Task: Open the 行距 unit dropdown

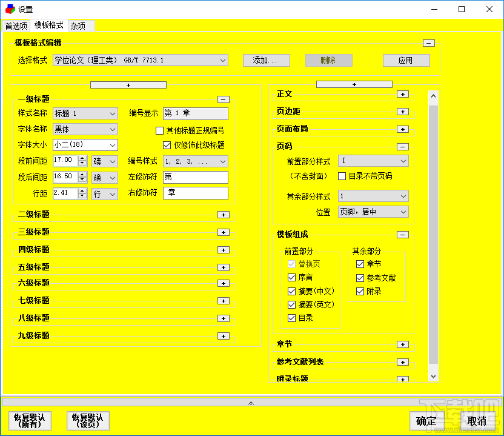Action: point(104,194)
